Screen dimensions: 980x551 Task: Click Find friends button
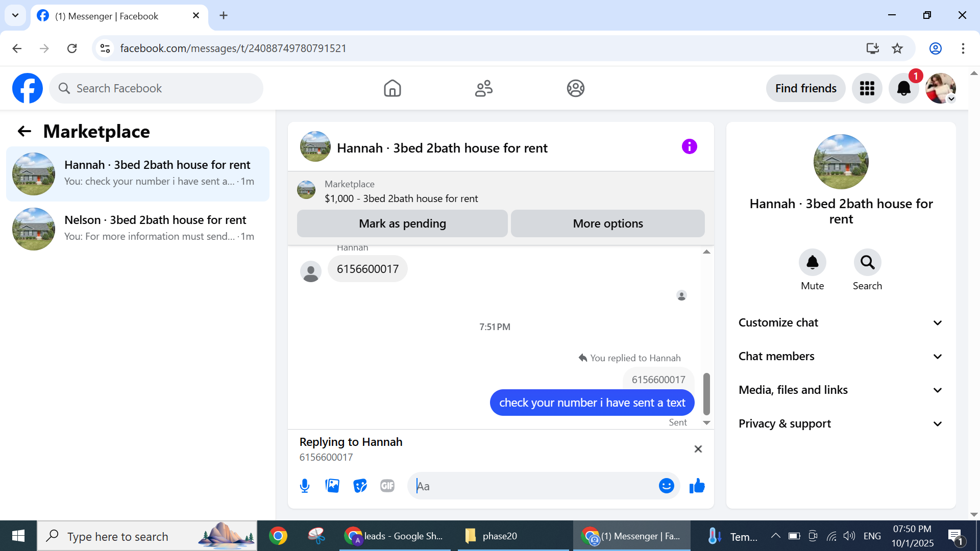[x=805, y=88]
